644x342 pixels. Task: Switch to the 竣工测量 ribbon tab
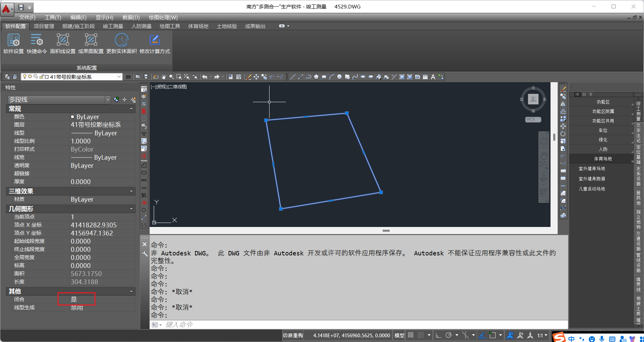point(113,26)
